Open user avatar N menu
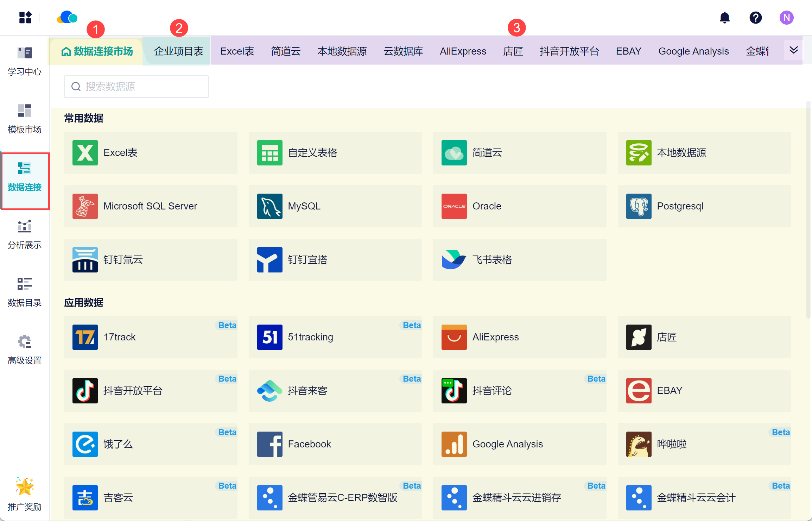812x521 pixels. point(786,18)
